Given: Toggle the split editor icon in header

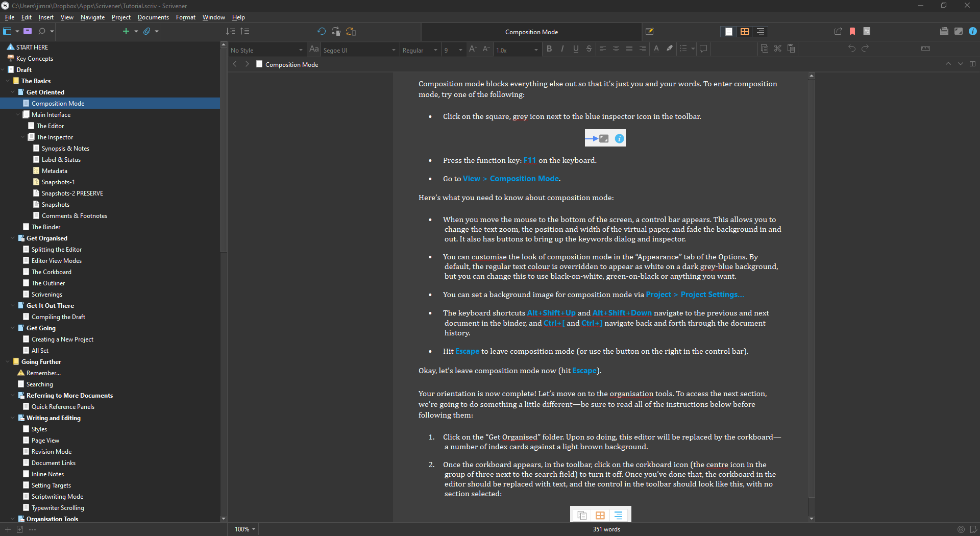Looking at the screenshot, I should [972, 64].
